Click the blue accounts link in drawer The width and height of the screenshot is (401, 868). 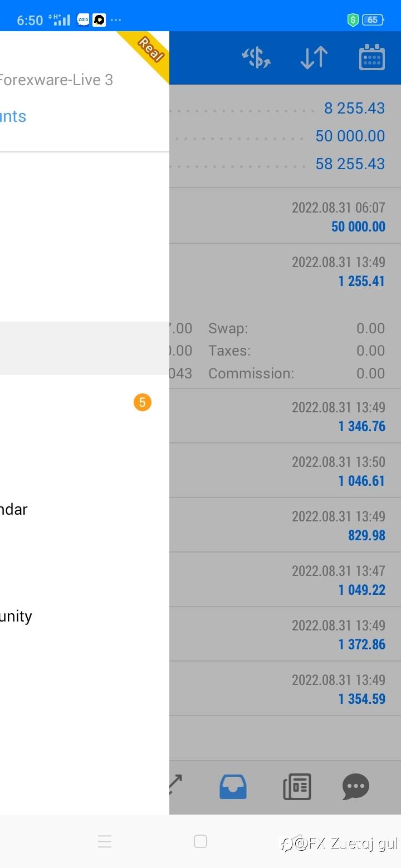pos(13,116)
